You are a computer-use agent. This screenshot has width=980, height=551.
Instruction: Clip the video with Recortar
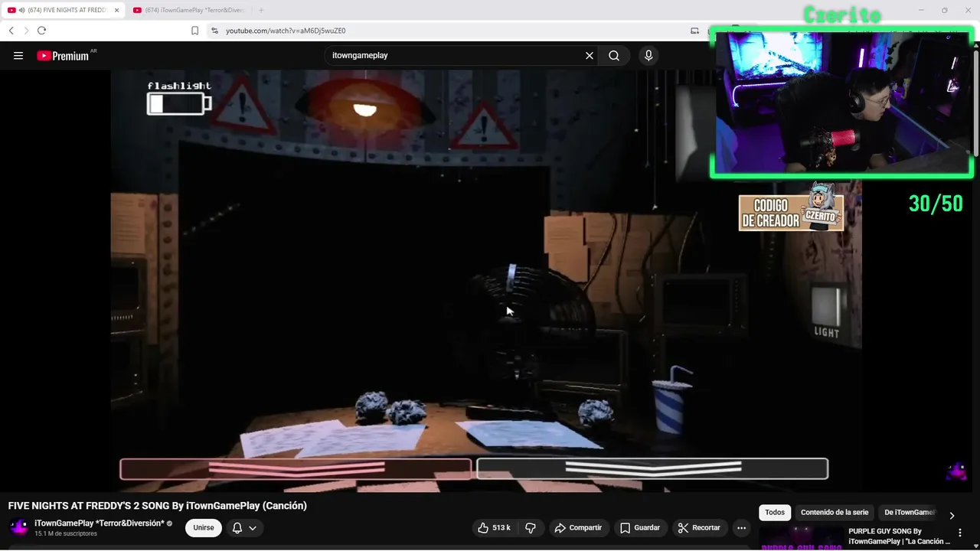[699, 528]
